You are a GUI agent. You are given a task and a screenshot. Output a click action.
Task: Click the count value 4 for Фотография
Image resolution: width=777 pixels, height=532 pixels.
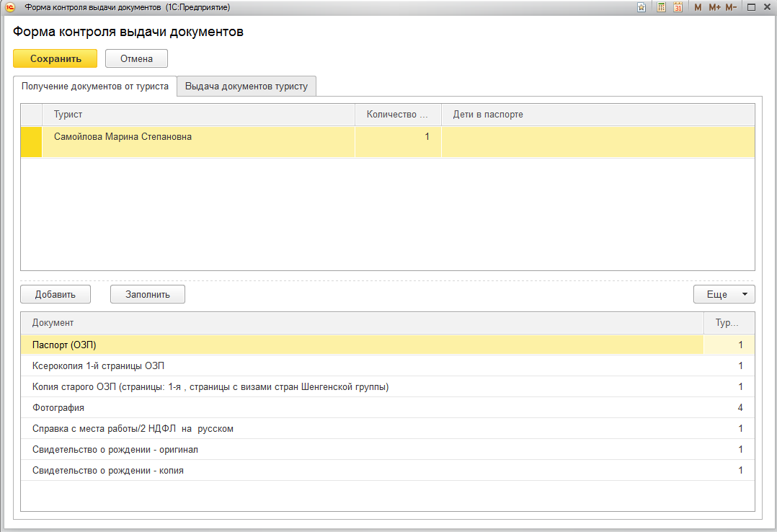click(x=740, y=407)
